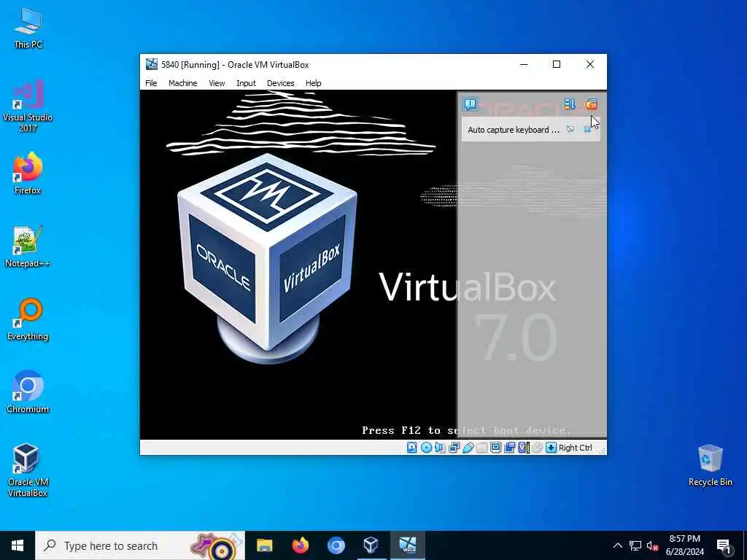
Task: Select Chromium desktop shortcut
Action: tap(28, 392)
